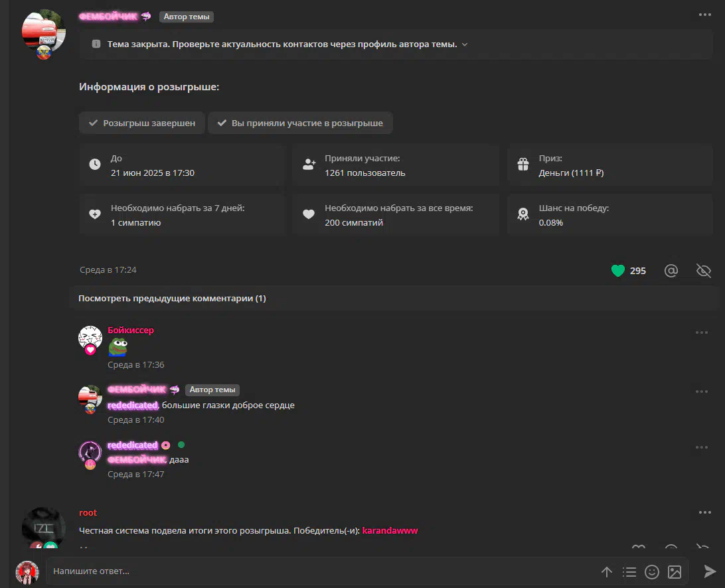Open three-dot menu on Бойкиссер comment
725x588 pixels.
pos(701,332)
